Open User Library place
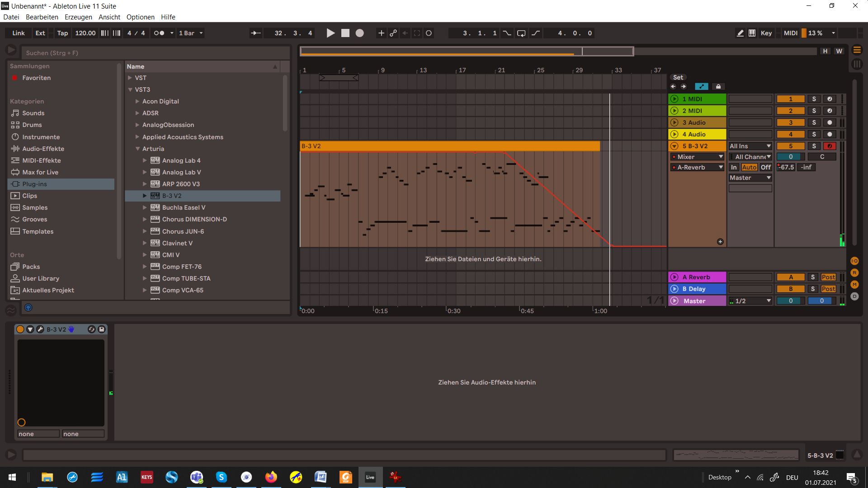 pyautogui.click(x=41, y=278)
